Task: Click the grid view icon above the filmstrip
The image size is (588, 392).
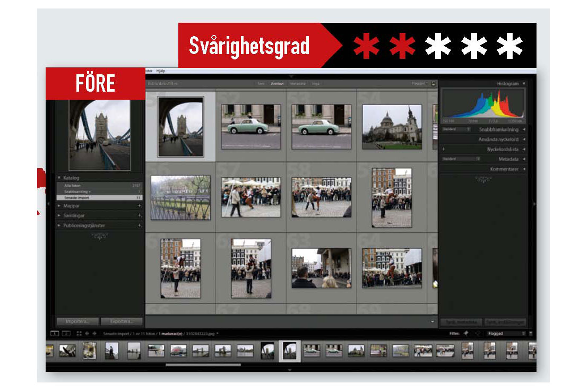Action: (x=79, y=334)
